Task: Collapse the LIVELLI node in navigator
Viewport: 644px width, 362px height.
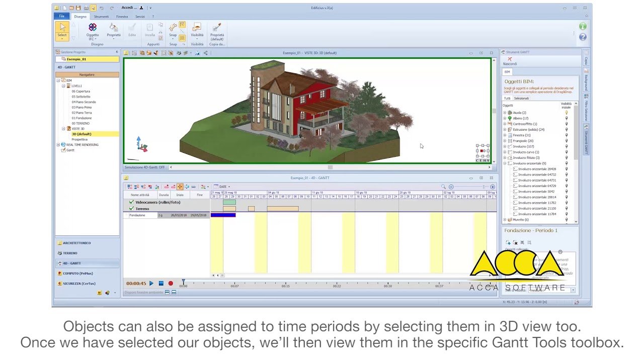Action: 63,86
